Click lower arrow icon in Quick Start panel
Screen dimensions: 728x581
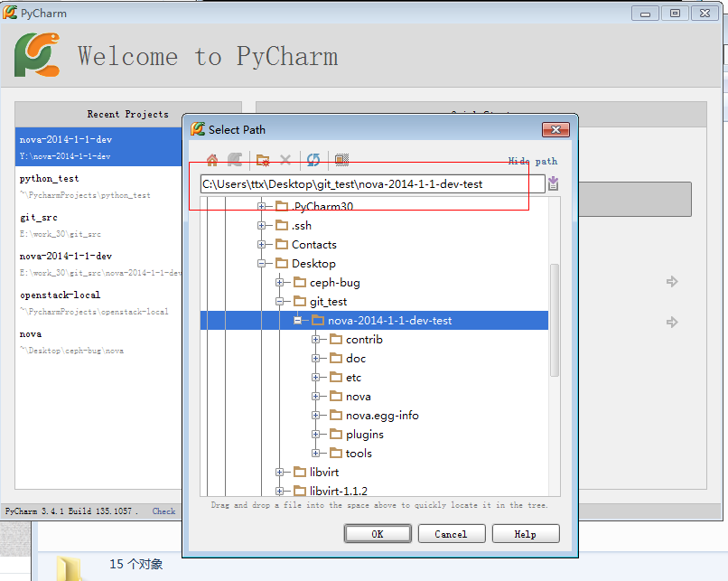point(671,322)
